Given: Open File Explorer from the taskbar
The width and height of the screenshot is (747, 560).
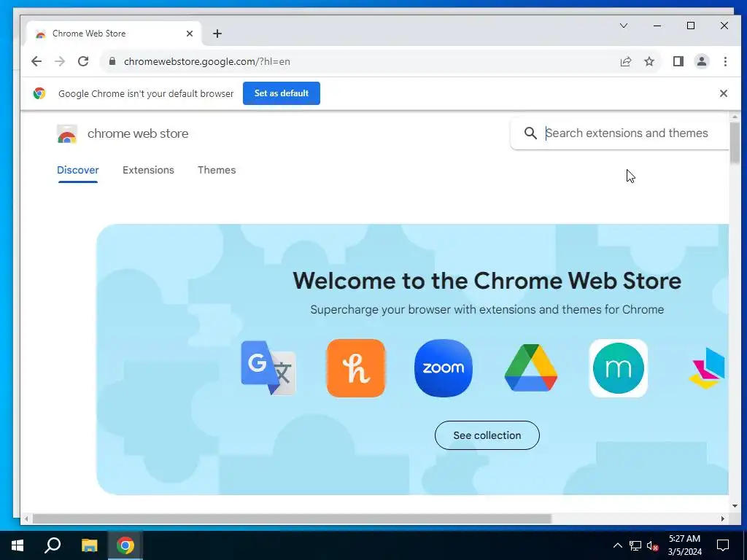Looking at the screenshot, I should [x=89, y=545].
